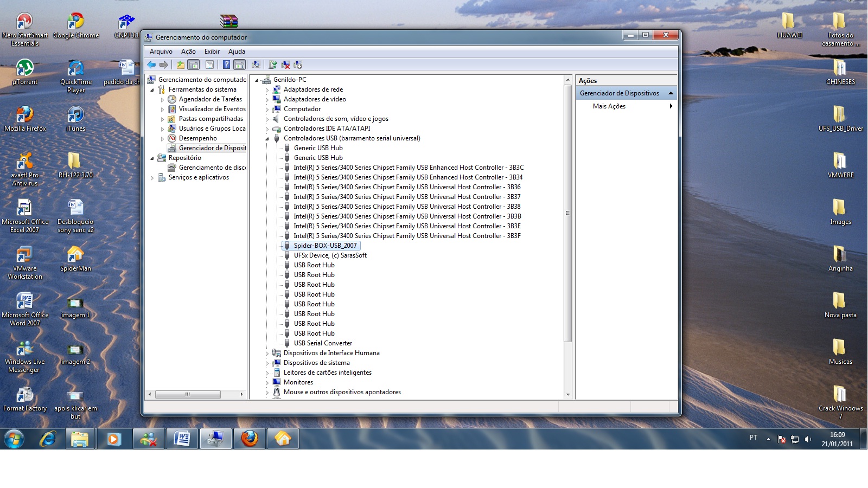
Task: Open the HUAWEI desktop folder
Action: 789,25
